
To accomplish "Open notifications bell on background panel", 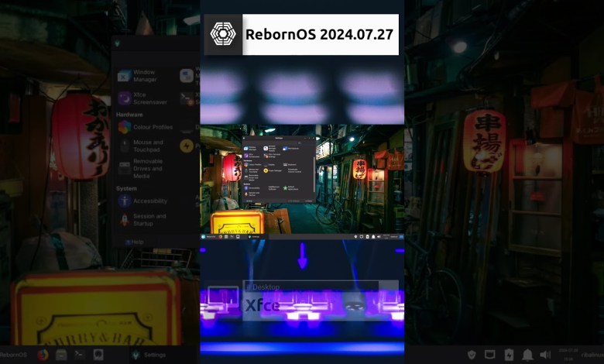I will click(x=527, y=355).
